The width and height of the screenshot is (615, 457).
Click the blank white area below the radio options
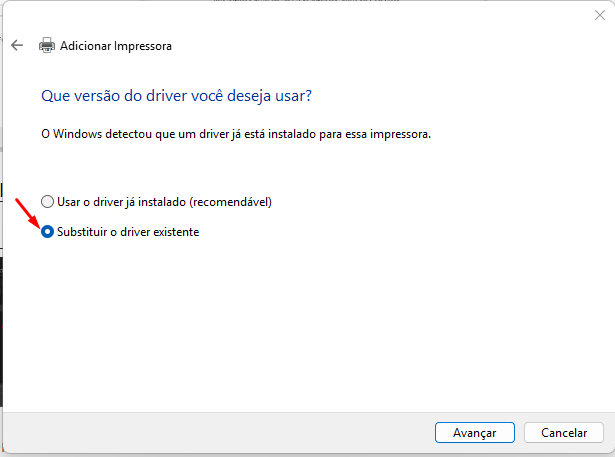(x=300, y=320)
